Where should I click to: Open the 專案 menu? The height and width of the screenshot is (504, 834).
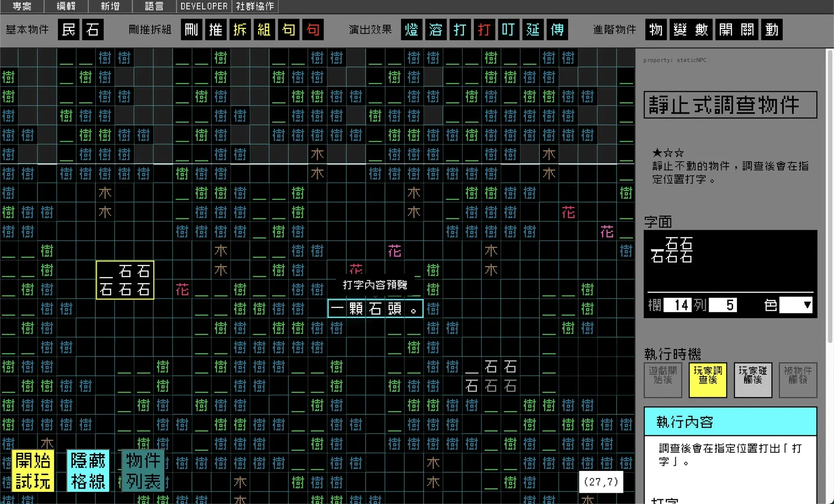(x=22, y=6)
